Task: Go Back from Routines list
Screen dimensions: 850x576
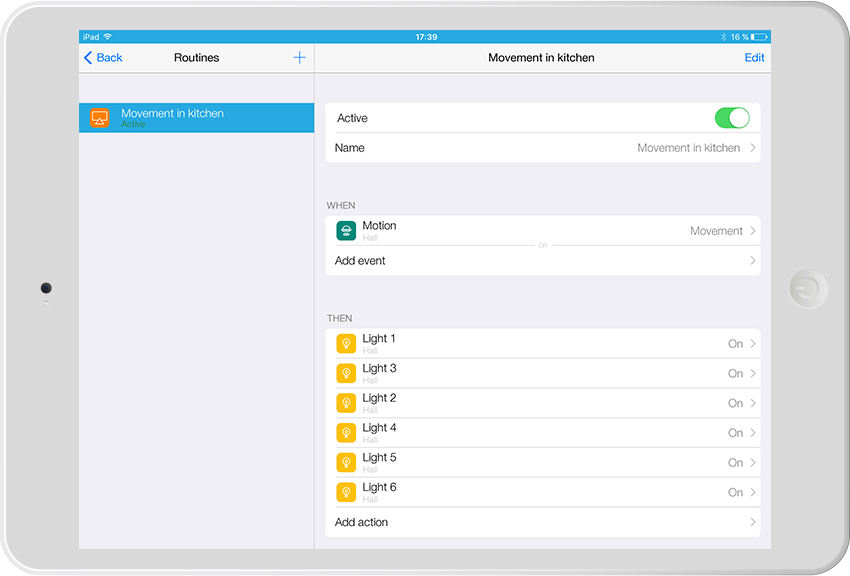Action: [103, 58]
